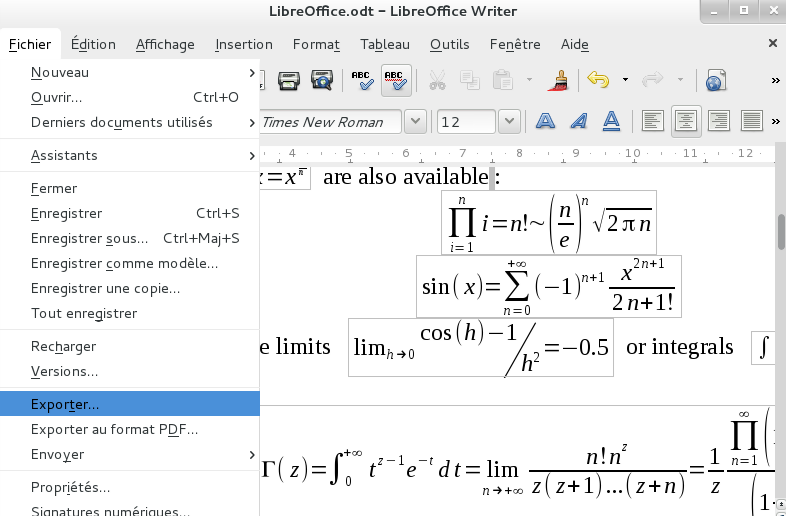The height and width of the screenshot is (516, 786).
Task: Open the Fenêtre menu
Action: (x=515, y=45)
